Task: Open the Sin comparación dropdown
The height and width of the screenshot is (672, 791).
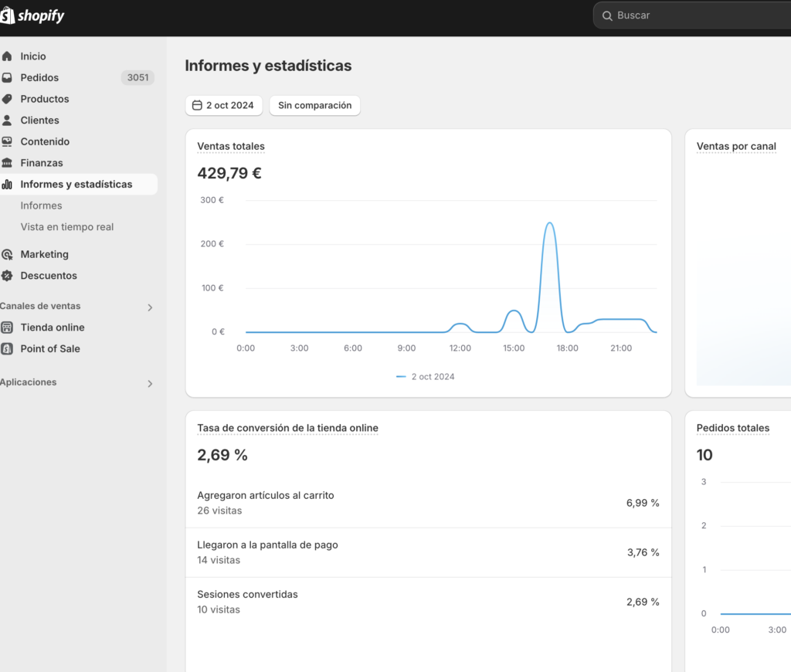Action: tap(315, 106)
